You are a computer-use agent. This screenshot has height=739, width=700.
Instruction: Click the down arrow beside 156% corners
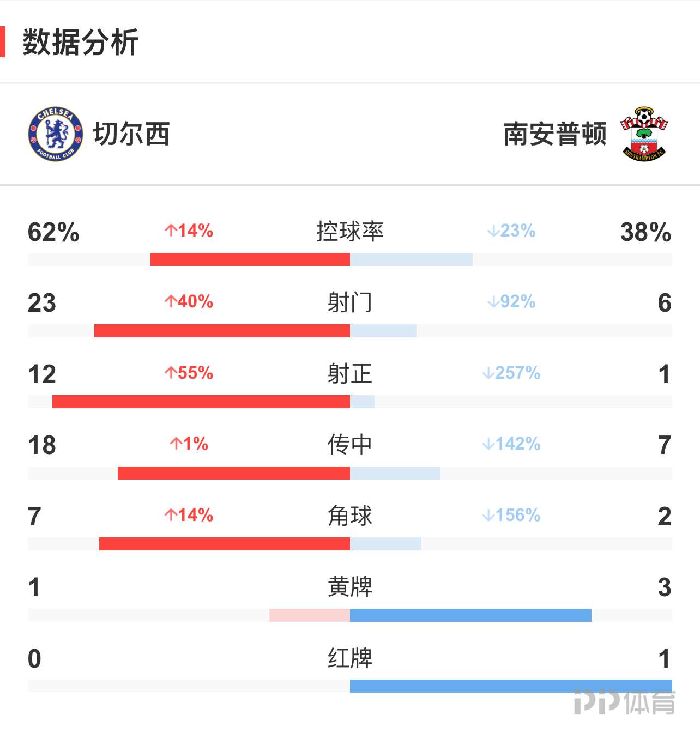pyautogui.click(x=488, y=515)
